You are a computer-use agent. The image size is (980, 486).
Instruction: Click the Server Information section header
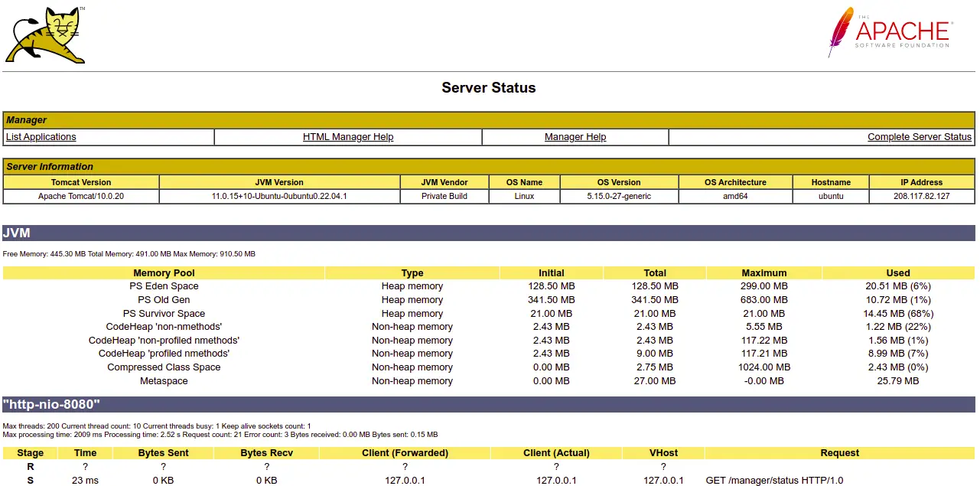pos(50,167)
